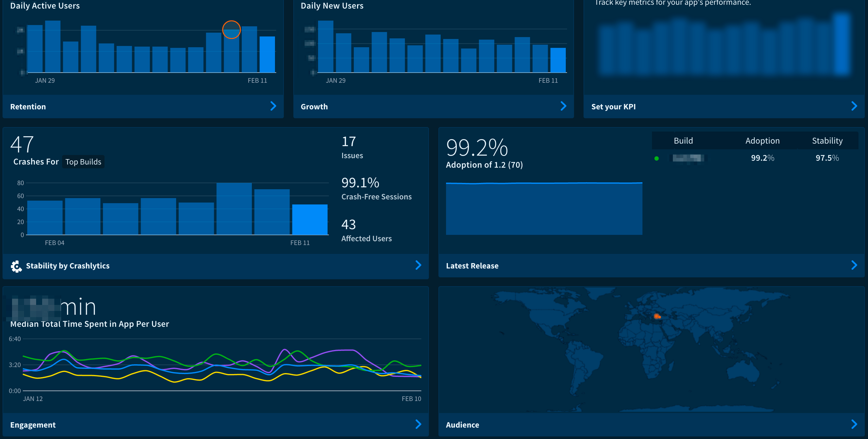Viewport: 868px width, 439px height.
Task: Click the Crashlytics logo icon
Action: click(x=16, y=266)
